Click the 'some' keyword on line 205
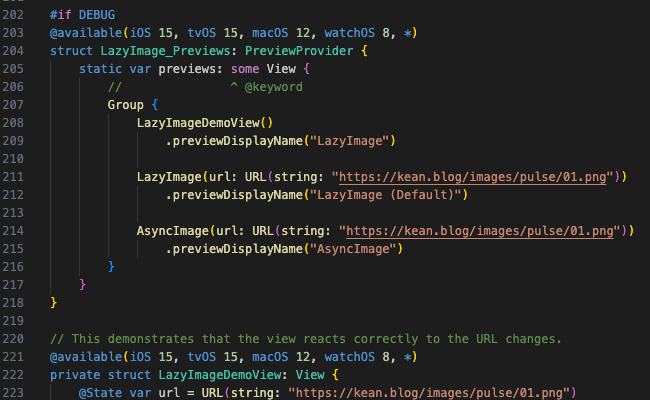The image size is (650, 400). pos(245,69)
